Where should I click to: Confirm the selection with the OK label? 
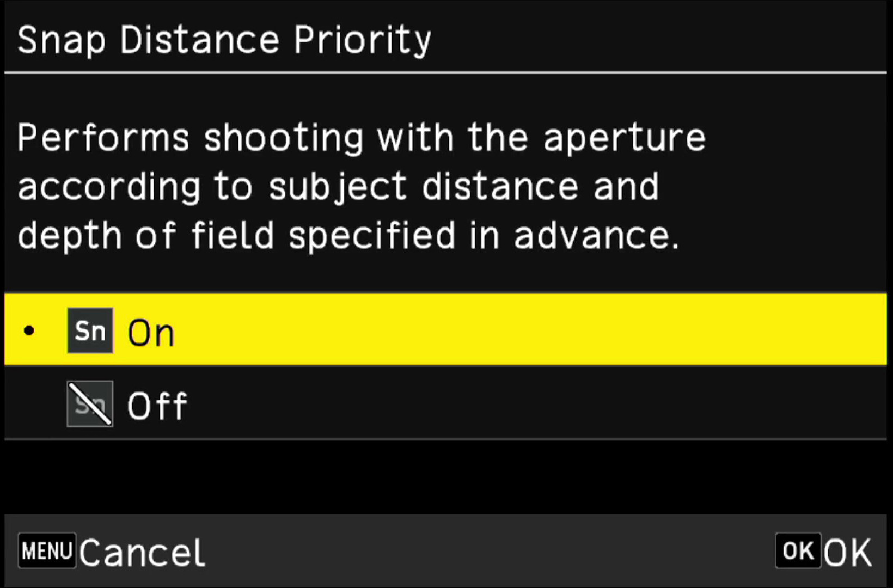[x=847, y=553]
